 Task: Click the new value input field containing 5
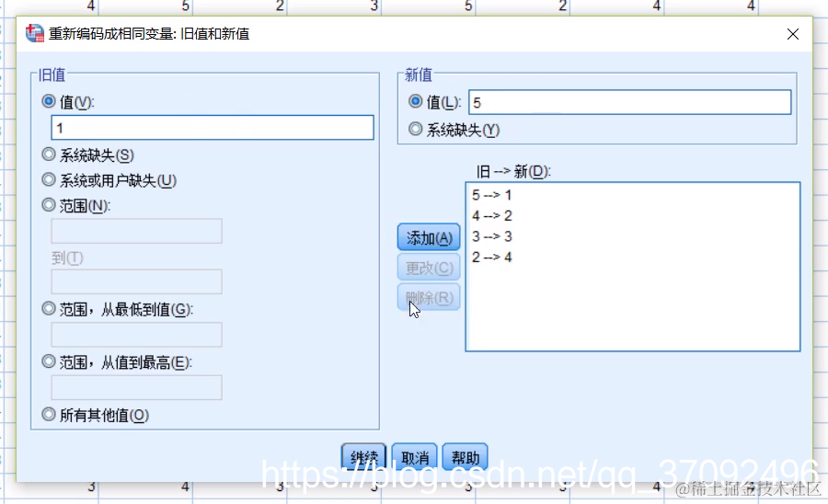click(630, 102)
